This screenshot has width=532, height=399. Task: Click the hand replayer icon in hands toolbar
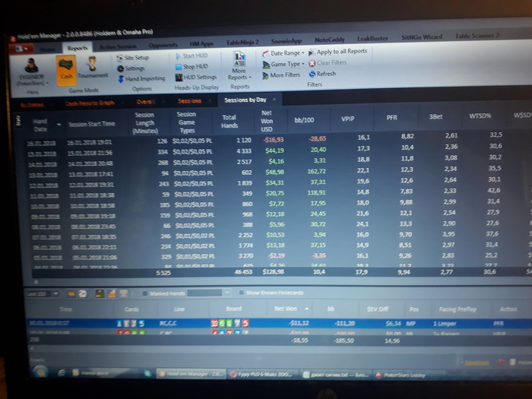pyautogui.click(x=82, y=294)
